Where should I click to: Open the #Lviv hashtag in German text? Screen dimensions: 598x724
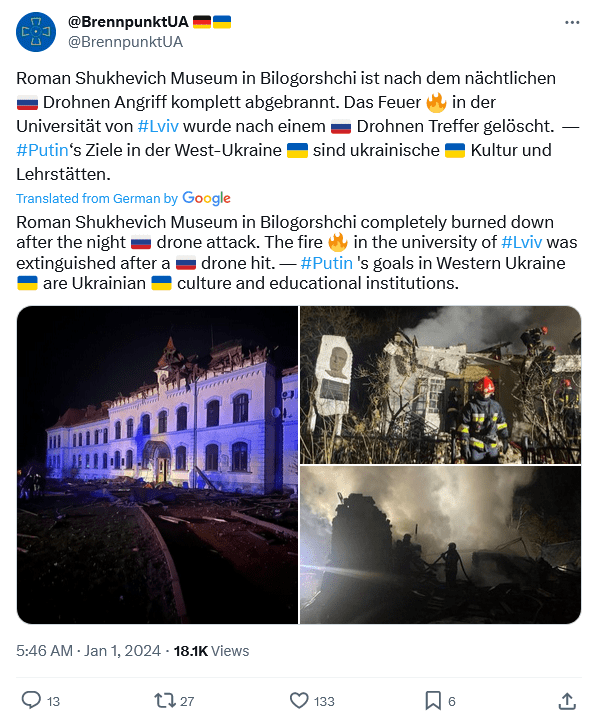pyautogui.click(x=158, y=126)
